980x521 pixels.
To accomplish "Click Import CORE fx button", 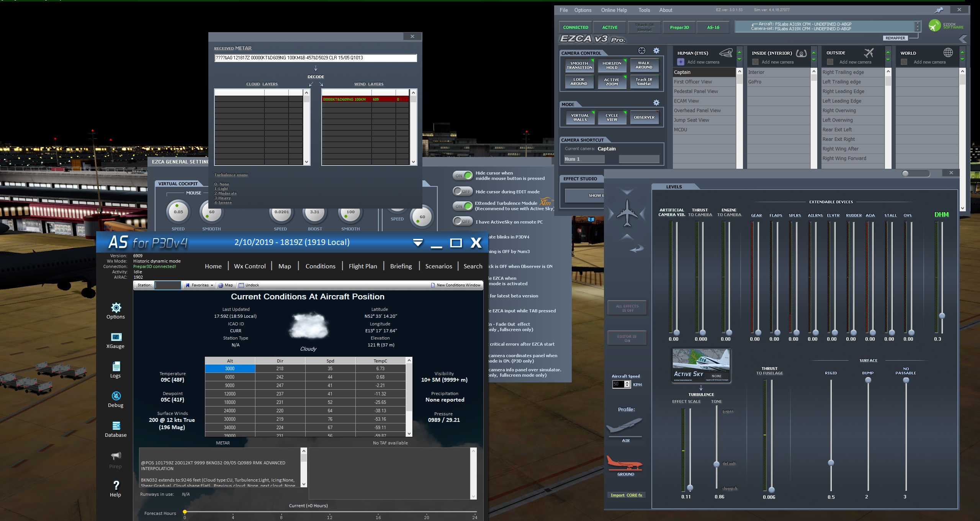I will (626, 495).
